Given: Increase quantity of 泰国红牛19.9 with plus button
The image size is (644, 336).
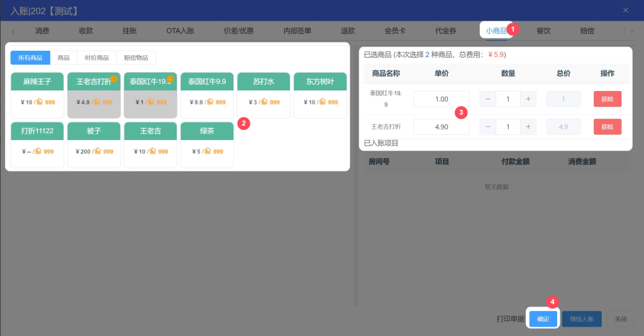Looking at the screenshot, I should [x=528, y=99].
